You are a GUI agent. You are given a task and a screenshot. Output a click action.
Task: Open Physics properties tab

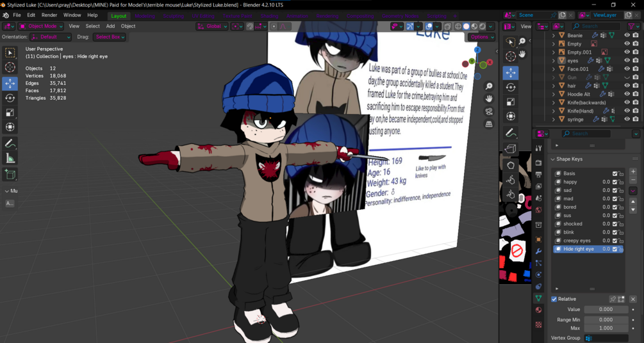tap(539, 275)
